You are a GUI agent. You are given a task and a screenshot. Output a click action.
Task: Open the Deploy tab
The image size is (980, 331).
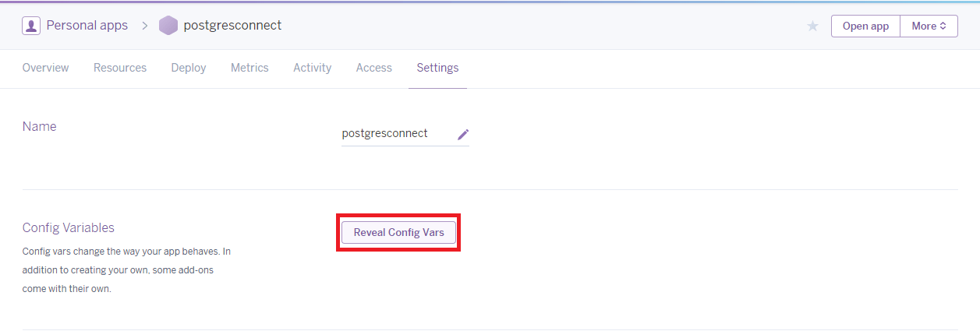189,68
